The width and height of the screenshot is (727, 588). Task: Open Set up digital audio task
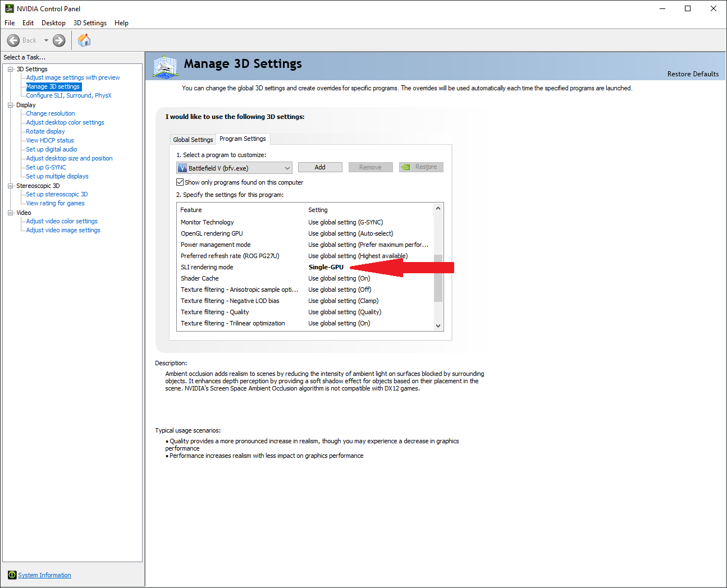[x=52, y=149]
